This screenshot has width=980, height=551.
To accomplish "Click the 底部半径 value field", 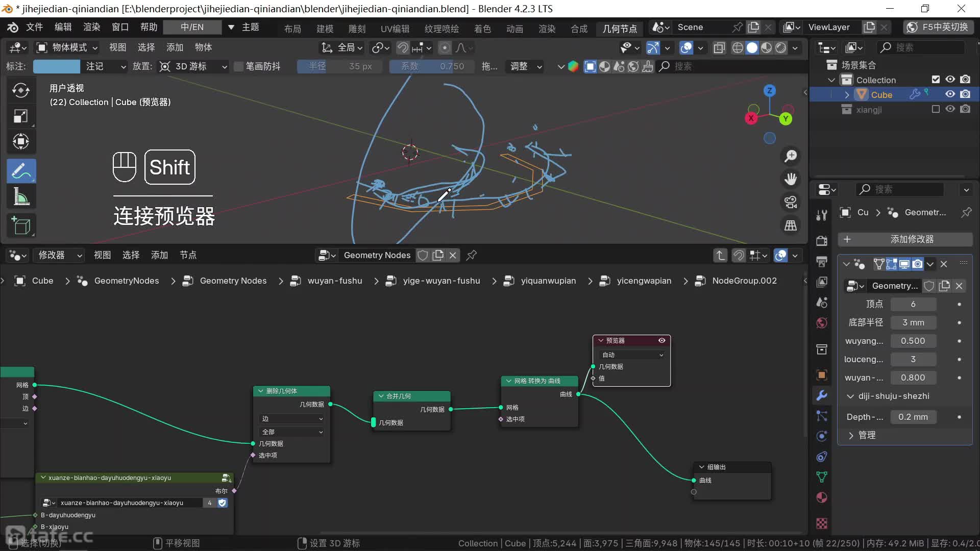I will click(x=913, y=322).
